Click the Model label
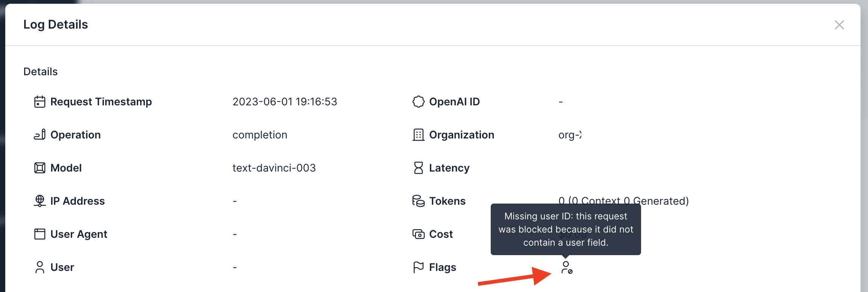Image resolution: width=868 pixels, height=292 pixels. click(x=66, y=168)
